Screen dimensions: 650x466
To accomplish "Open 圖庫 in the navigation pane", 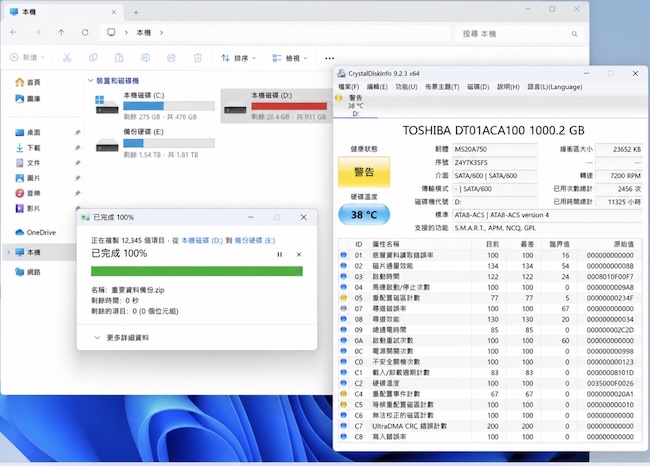I will coord(28,99).
